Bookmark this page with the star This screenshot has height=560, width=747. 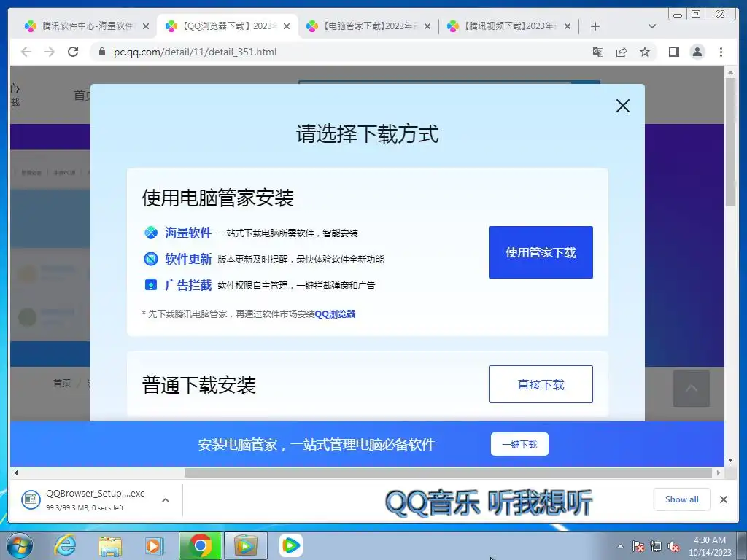[645, 52]
